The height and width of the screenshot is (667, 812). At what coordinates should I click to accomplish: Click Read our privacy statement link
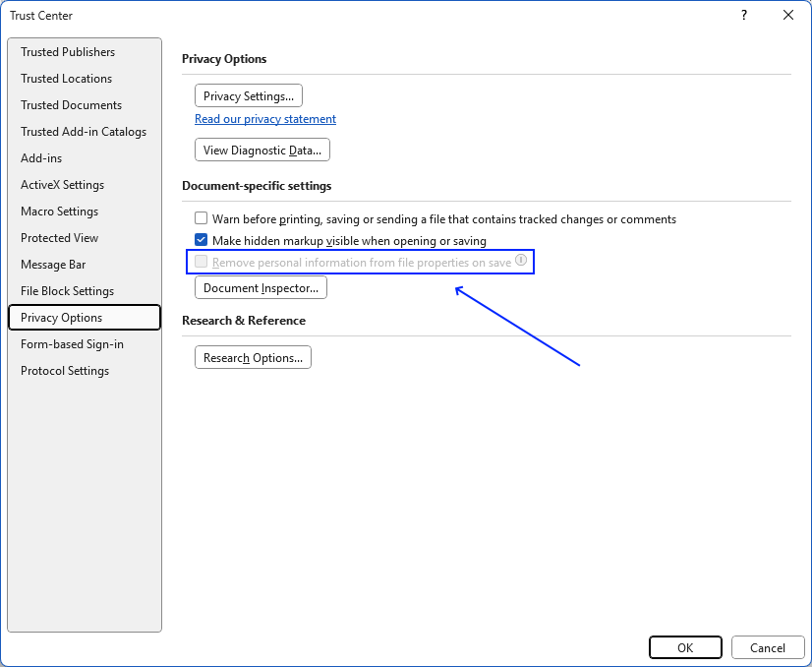(264, 118)
